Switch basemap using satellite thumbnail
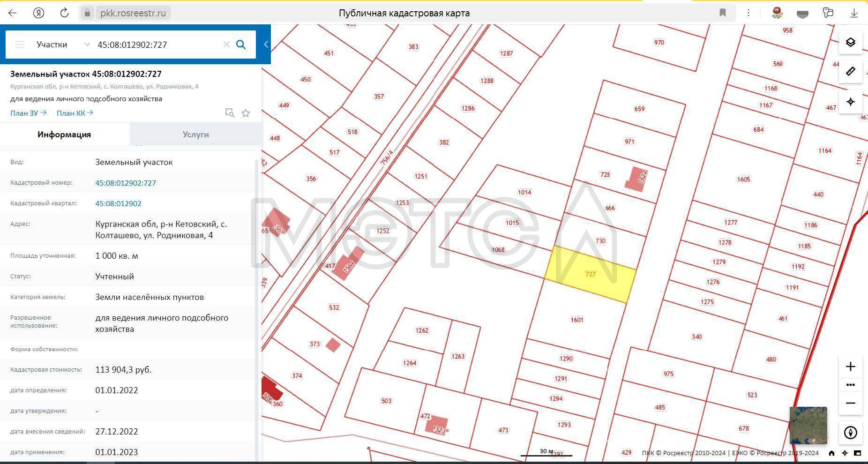 point(808,426)
